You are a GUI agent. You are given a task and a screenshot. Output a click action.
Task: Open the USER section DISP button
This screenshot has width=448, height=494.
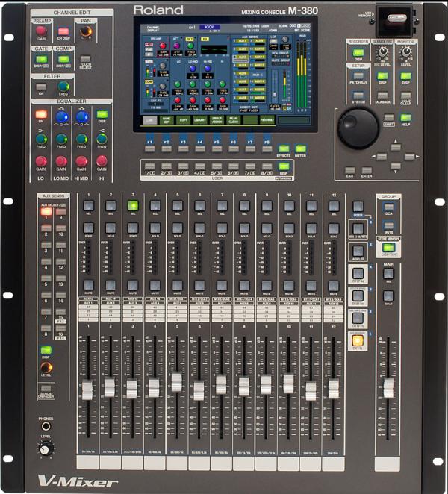pyautogui.click(x=284, y=166)
